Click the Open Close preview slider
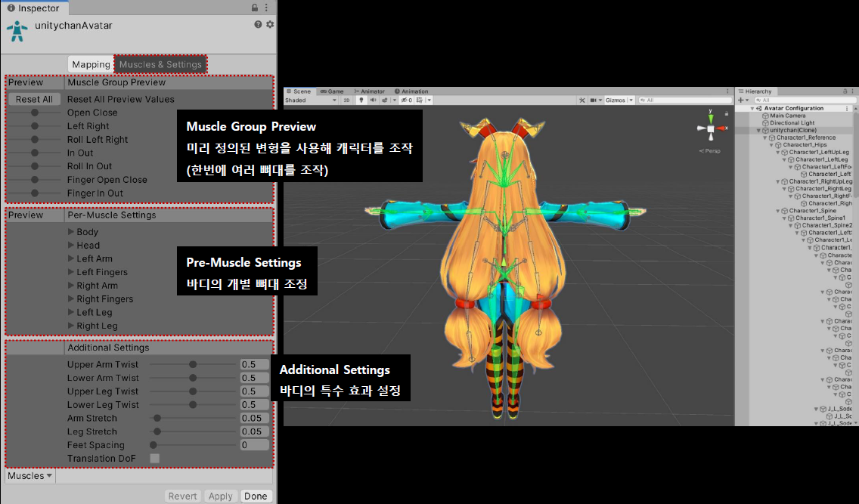 (x=35, y=112)
